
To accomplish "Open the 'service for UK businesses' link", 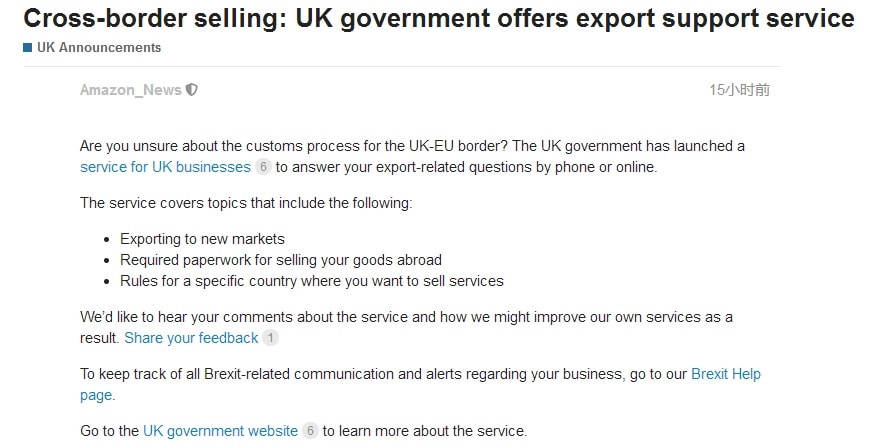I will 165,167.
